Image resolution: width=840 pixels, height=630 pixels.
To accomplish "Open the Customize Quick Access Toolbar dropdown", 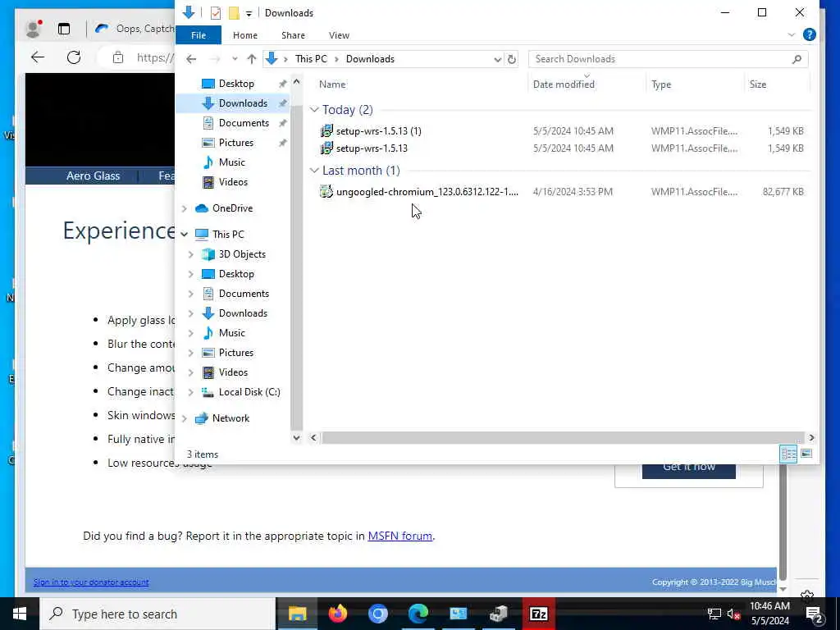I will pyautogui.click(x=249, y=13).
